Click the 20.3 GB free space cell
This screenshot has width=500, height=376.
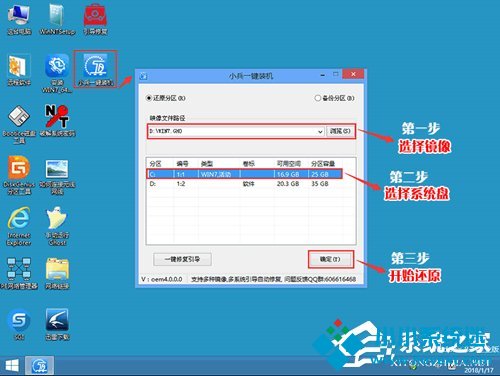(x=288, y=184)
